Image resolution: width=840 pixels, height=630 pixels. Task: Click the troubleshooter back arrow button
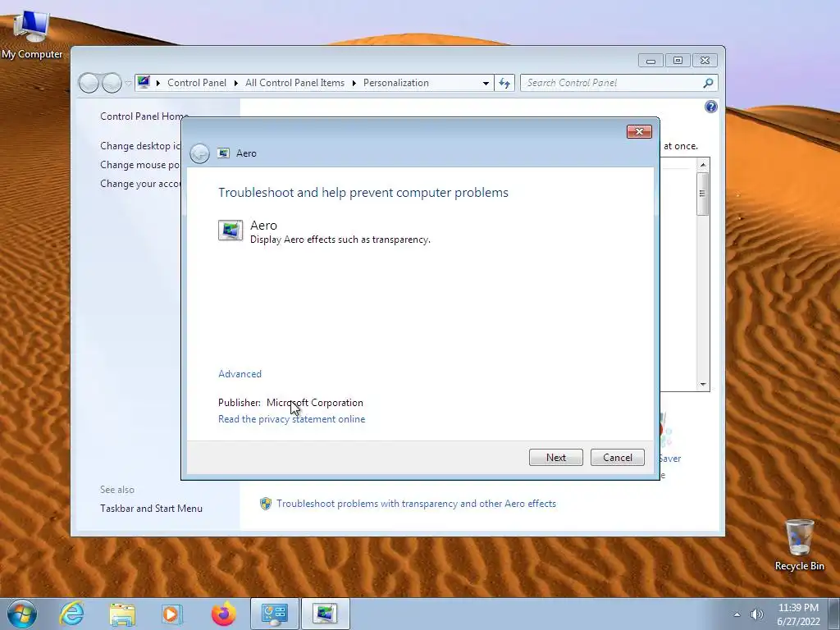point(200,153)
